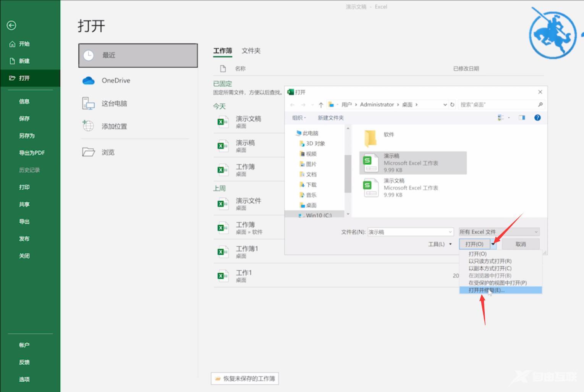
Task: Select the 最近 recent location
Action: tap(138, 55)
